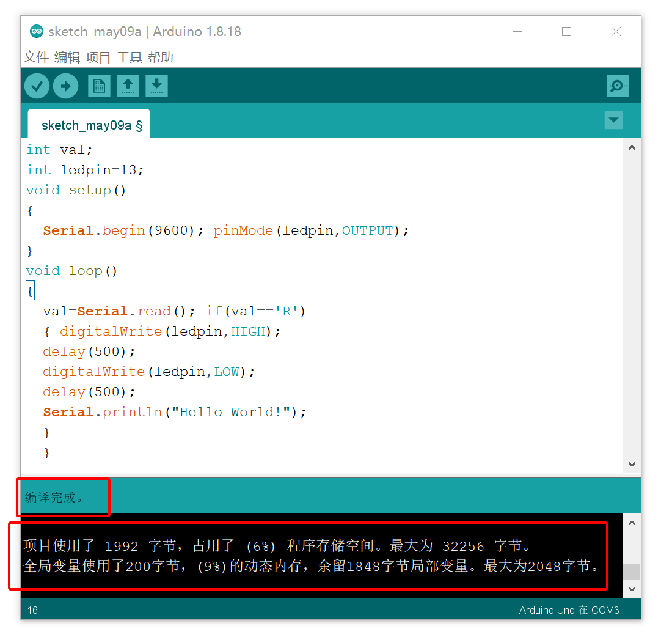Click the editor scrollbar down arrow
Viewport: 672px width, 637px height.
632,464
